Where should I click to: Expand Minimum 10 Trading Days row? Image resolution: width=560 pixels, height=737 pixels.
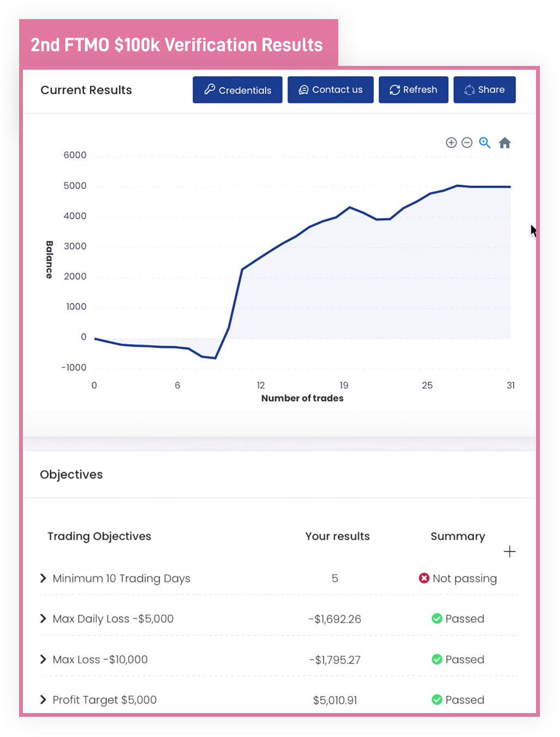click(x=43, y=578)
